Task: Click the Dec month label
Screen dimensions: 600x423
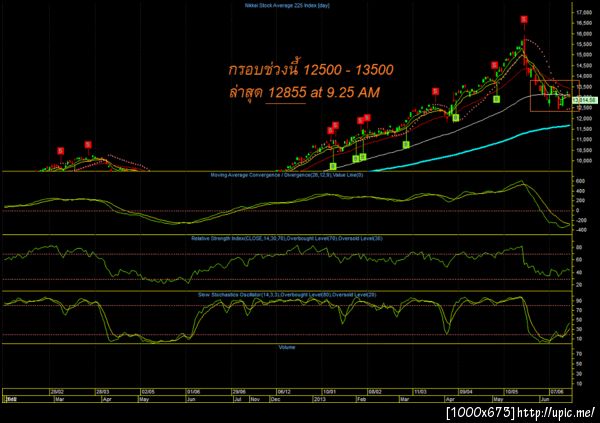Action: (x=275, y=399)
